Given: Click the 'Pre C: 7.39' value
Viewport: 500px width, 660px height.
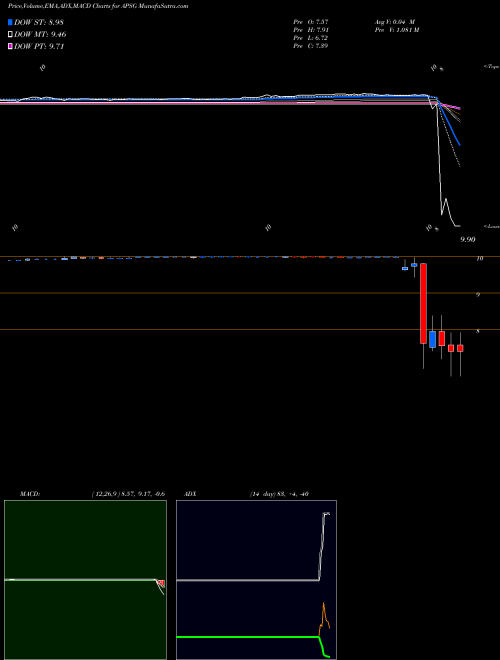Looking at the screenshot, I should tap(311, 46).
